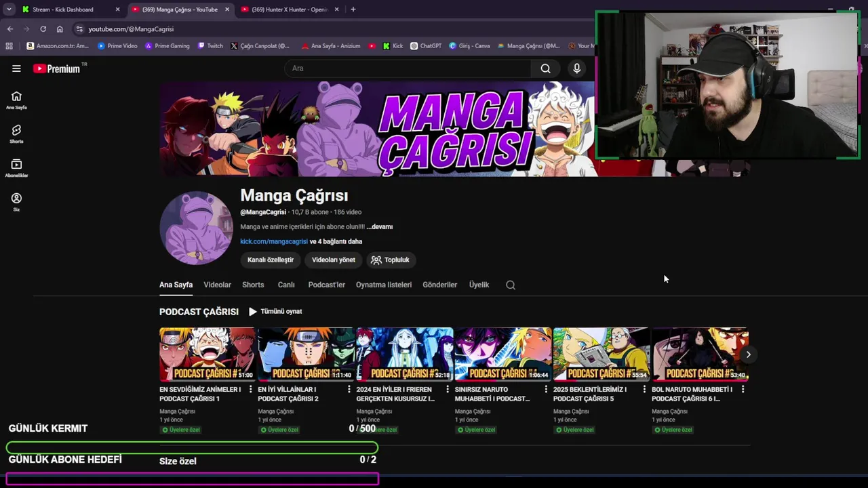Close the Stream - Kick Dashboard tab
The width and height of the screenshot is (868, 488).
[117, 9]
